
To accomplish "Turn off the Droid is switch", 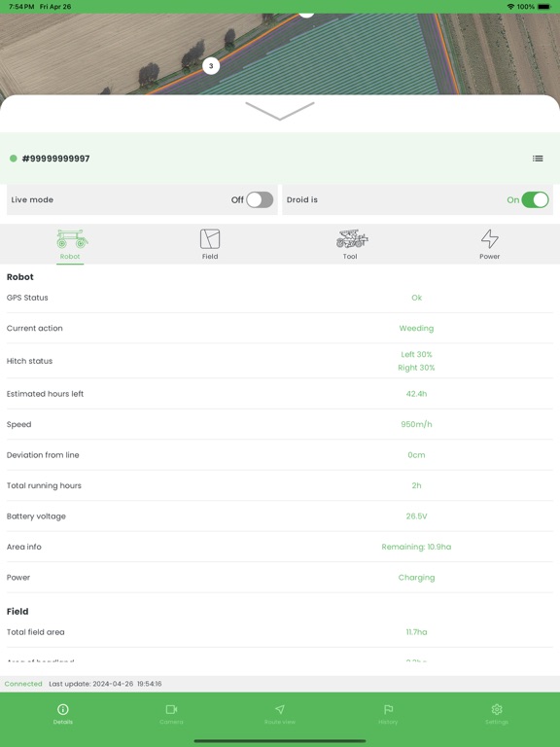I will tap(535, 200).
